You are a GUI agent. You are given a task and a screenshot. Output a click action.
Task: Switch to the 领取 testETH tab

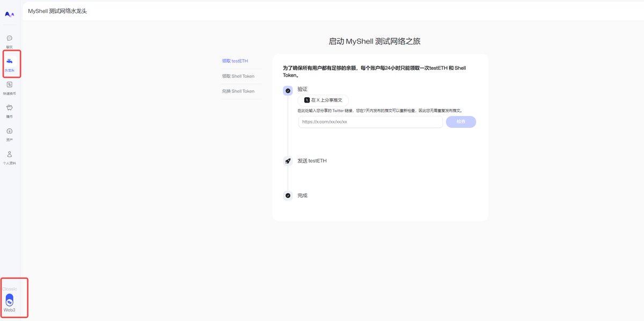(235, 61)
